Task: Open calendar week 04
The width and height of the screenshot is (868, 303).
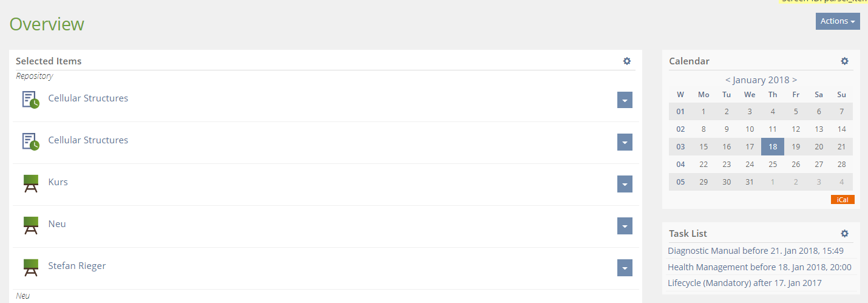Action: (x=680, y=165)
